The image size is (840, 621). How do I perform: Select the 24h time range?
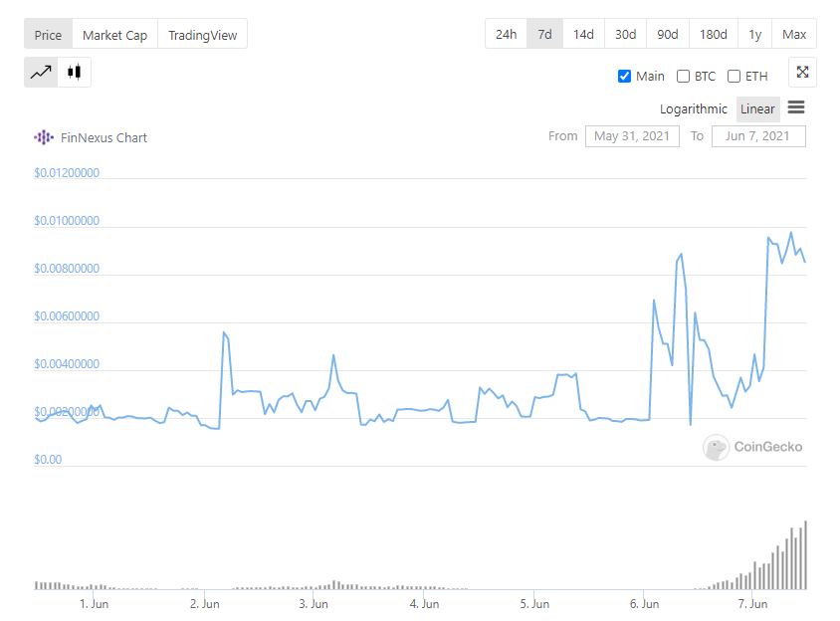(507, 34)
